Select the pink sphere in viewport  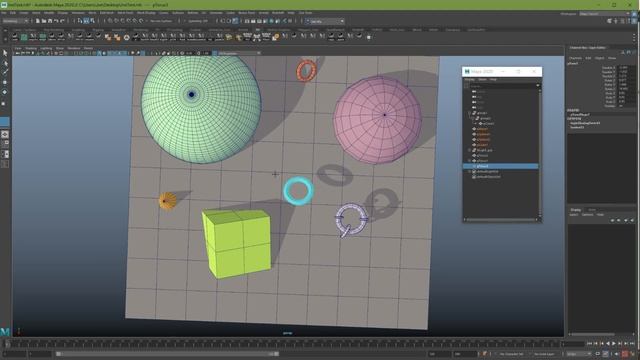[x=378, y=120]
